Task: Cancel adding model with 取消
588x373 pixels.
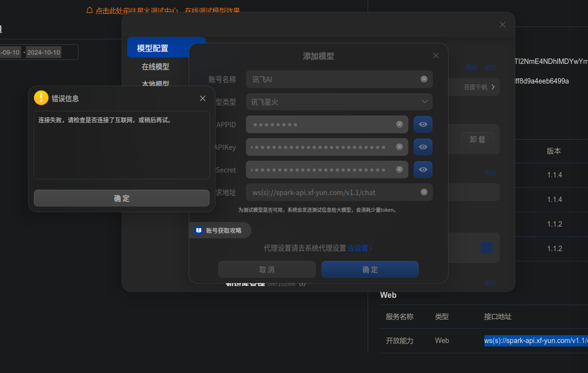Action: (x=267, y=269)
